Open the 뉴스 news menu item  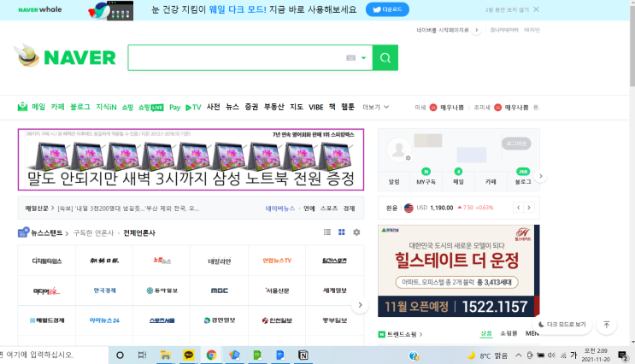click(232, 107)
